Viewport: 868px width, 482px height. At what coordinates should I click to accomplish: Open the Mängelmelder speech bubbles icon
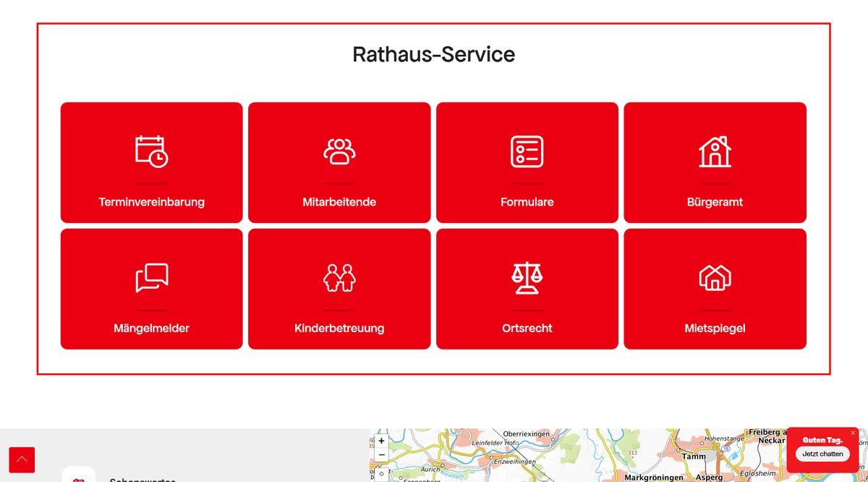[151, 278]
